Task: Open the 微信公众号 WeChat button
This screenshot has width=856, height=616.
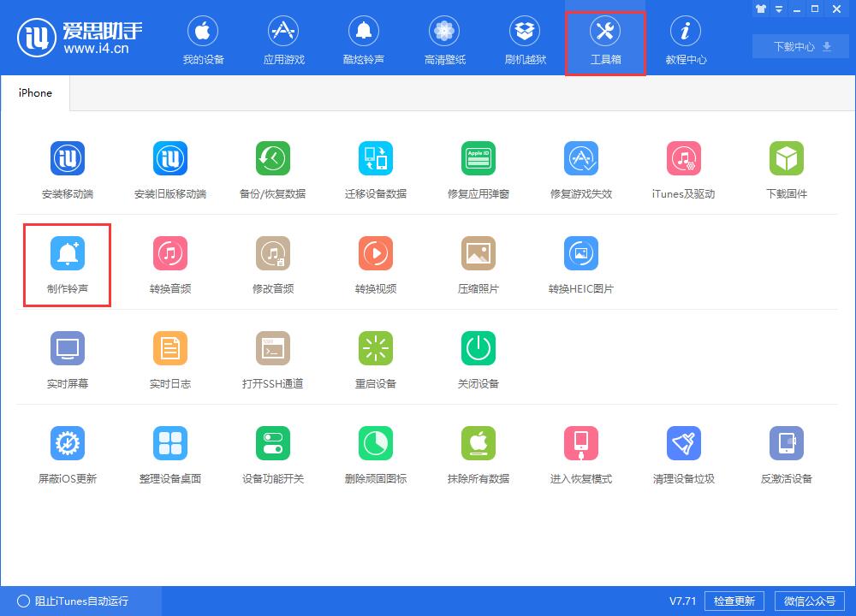Action: [x=809, y=601]
